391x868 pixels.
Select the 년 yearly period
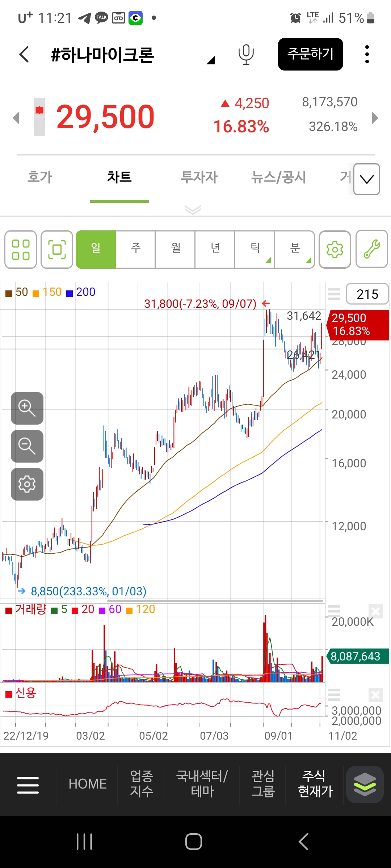coord(215,250)
